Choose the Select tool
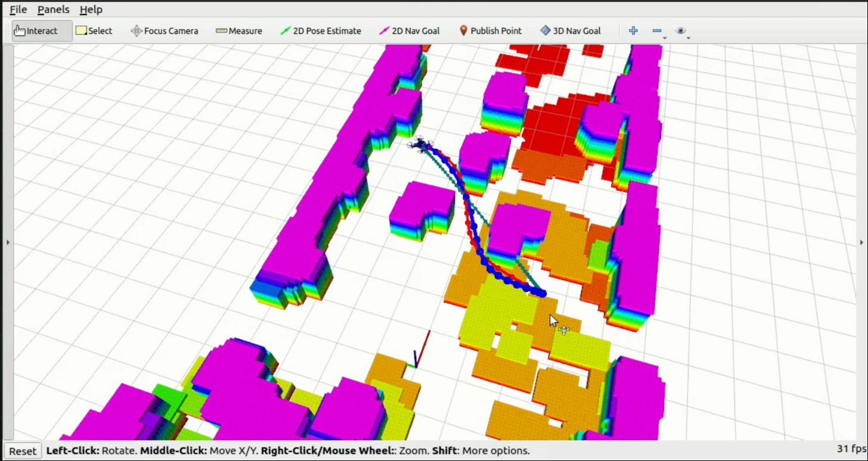 94,31
